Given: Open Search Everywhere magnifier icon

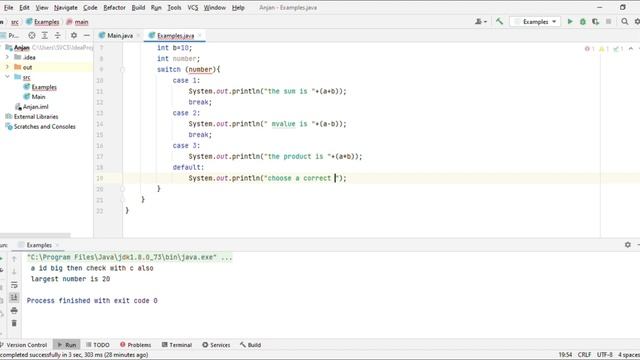Looking at the screenshot, I should pyautogui.click(x=624, y=22).
